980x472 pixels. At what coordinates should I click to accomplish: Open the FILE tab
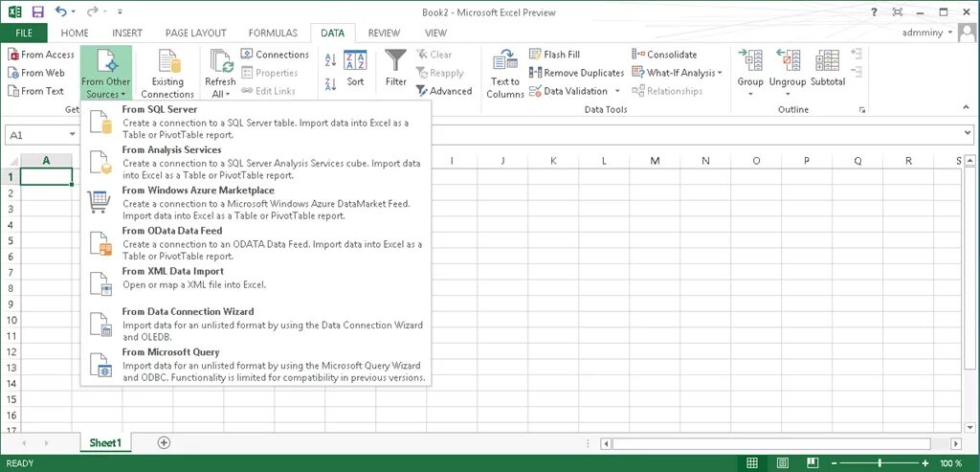coord(24,34)
